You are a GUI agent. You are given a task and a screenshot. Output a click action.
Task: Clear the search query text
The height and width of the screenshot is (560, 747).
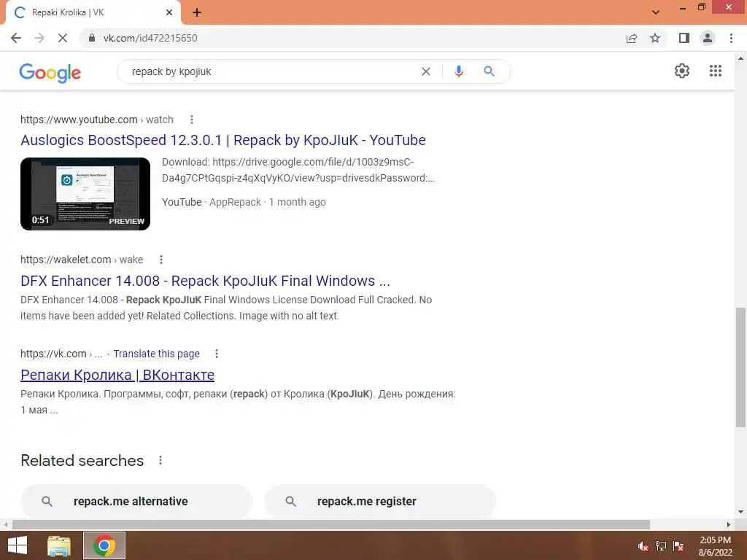tap(426, 71)
